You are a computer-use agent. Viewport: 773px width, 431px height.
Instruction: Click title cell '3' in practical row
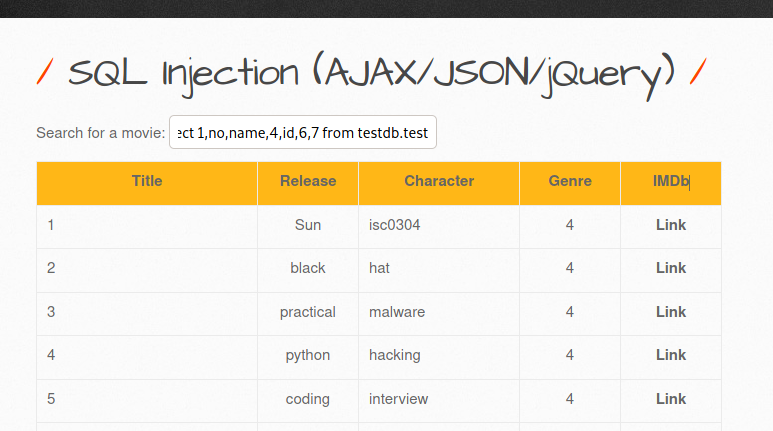(147, 314)
